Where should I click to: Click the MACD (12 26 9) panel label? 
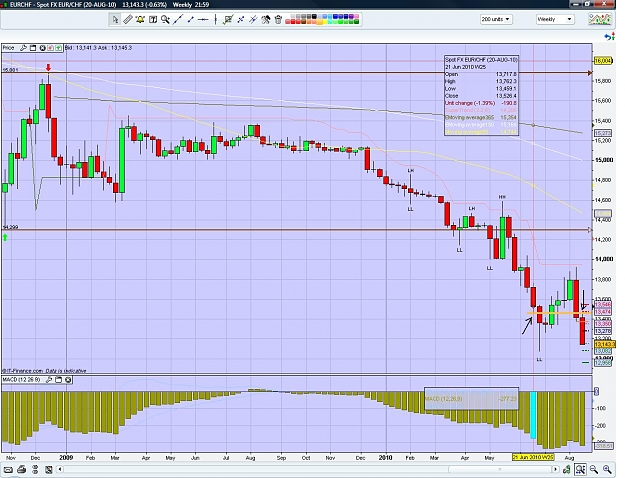22,380
